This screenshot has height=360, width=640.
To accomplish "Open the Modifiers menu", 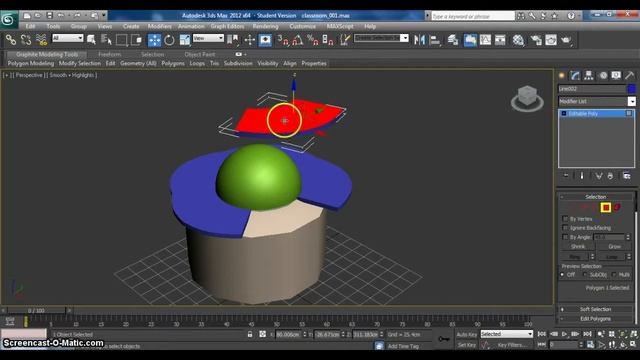I will (160, 26).
